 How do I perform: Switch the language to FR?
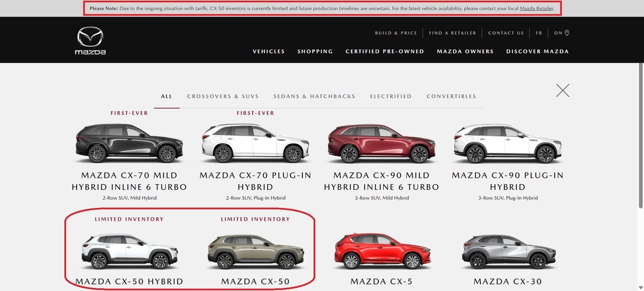click(x=539, y=33)
